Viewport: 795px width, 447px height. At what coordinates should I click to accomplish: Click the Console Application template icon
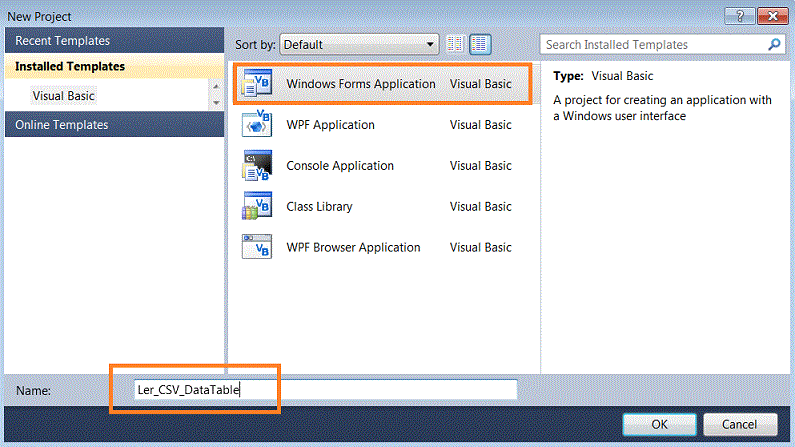[x=257, y=165]
